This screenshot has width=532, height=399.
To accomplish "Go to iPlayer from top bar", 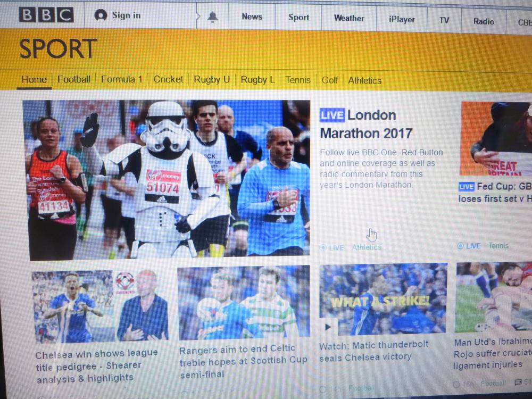I will point(402,19).
